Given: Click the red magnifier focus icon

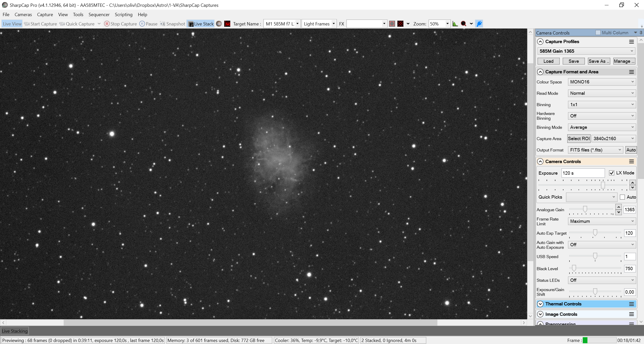Looking at the screenshot, I should (x=464, y=24).
